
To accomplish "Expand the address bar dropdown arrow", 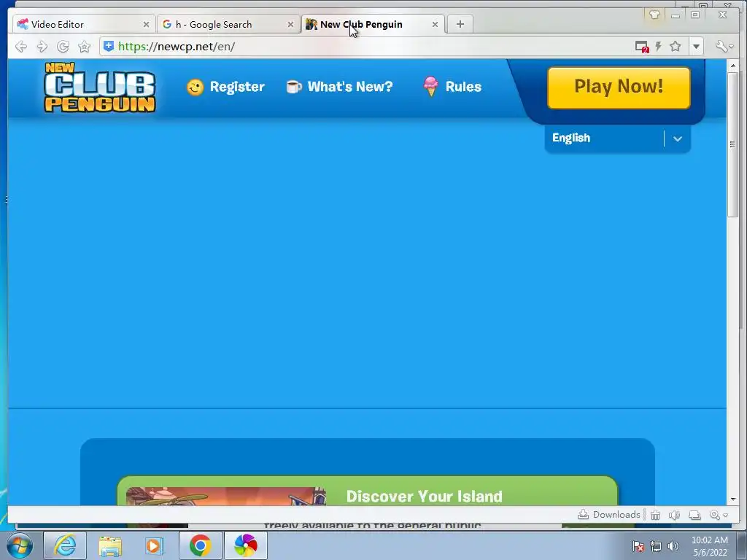I will (697, 47).
